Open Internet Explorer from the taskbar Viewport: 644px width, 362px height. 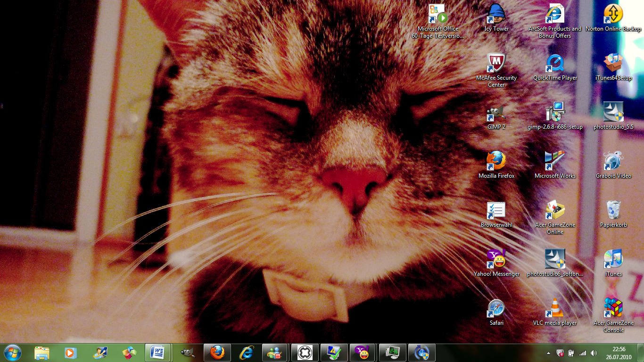tap(247, 353)
